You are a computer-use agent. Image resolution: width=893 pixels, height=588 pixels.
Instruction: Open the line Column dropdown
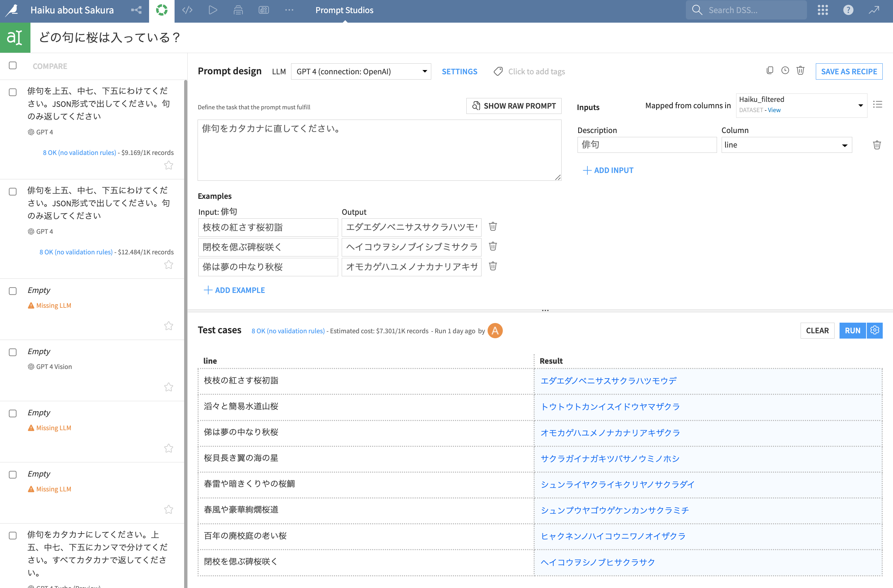click(786, 145)
